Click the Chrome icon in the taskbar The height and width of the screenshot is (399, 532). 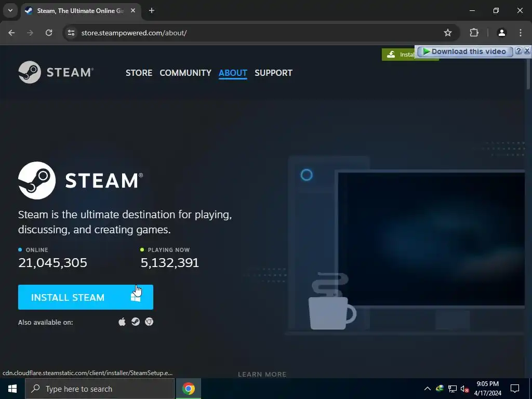click(x=188, y=389)
